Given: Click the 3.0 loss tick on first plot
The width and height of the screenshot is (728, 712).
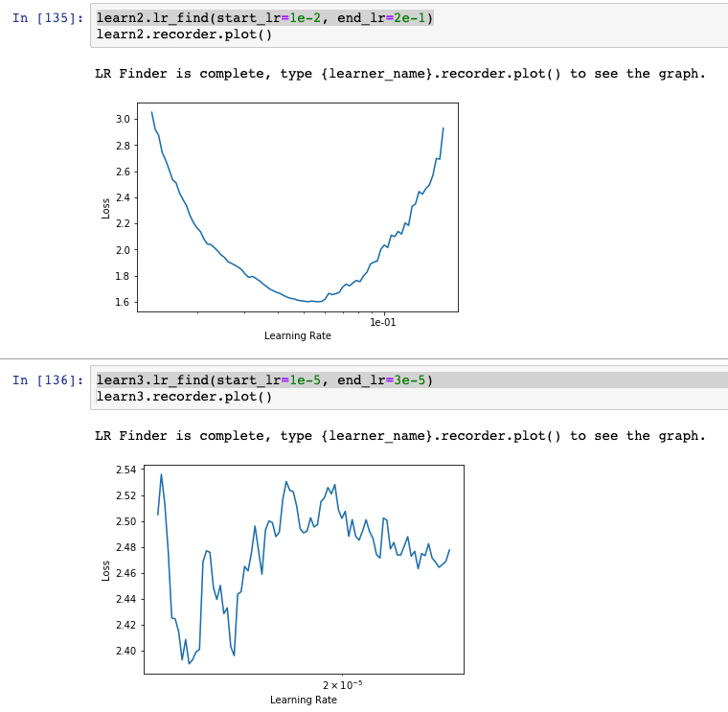Looking at the screenshot, I should point(122,119).
